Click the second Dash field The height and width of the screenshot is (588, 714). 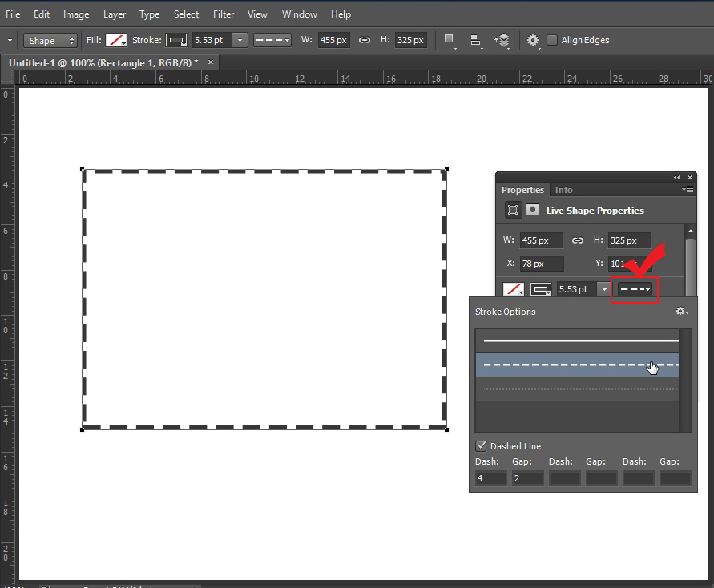pyautogui.click(x=565, y=478)
